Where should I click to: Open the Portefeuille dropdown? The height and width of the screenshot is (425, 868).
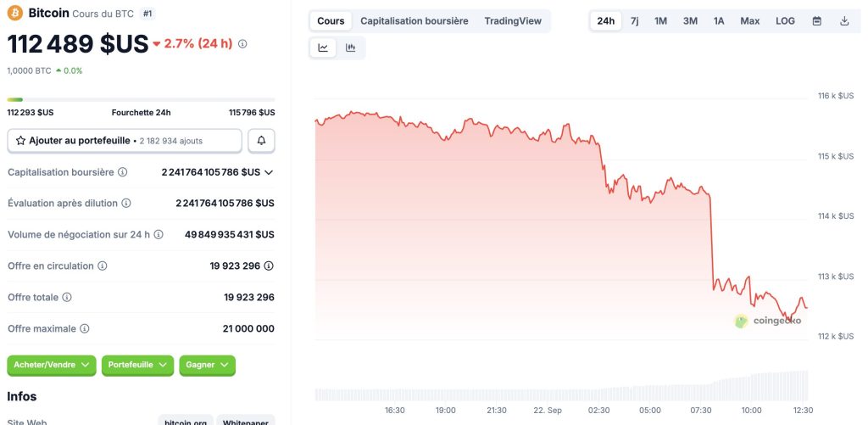point(137,365)
